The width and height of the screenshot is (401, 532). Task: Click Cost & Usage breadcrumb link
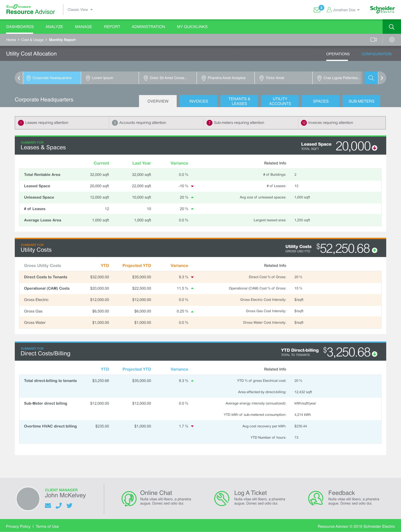coord(32,40)
